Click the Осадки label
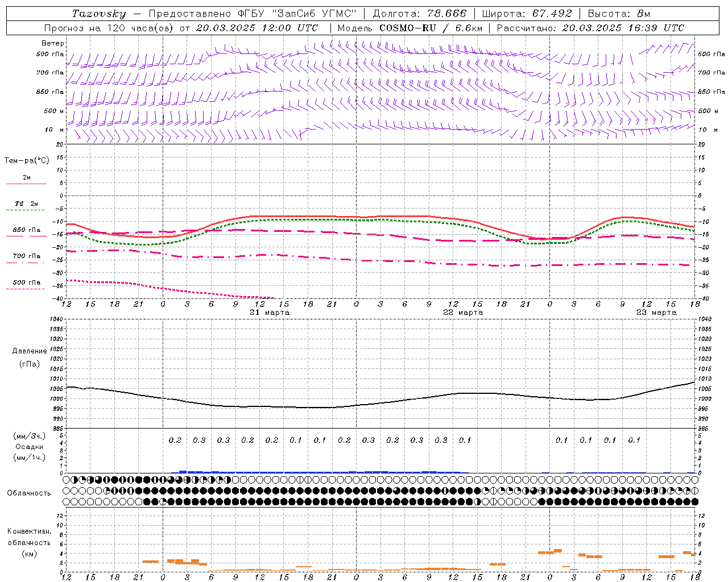This screenshot has height=582, width=728. coord(30,447)
